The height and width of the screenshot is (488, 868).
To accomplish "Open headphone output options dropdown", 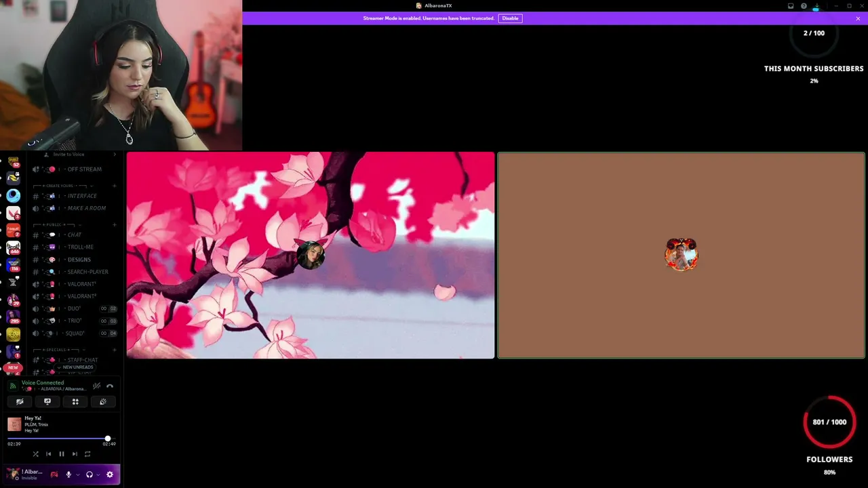I will pyautogui.click(x=98, y=474).
